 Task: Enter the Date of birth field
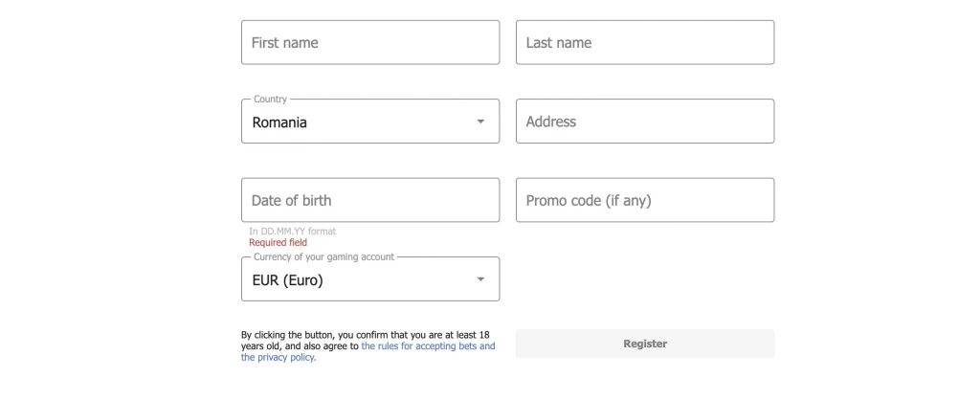369,200
